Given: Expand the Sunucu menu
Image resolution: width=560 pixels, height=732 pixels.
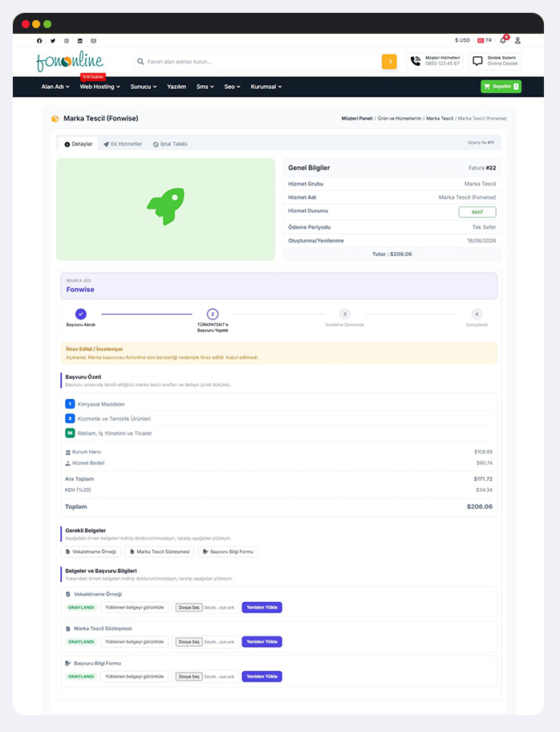Looking at the screenshot, I should tap(144, 87).
